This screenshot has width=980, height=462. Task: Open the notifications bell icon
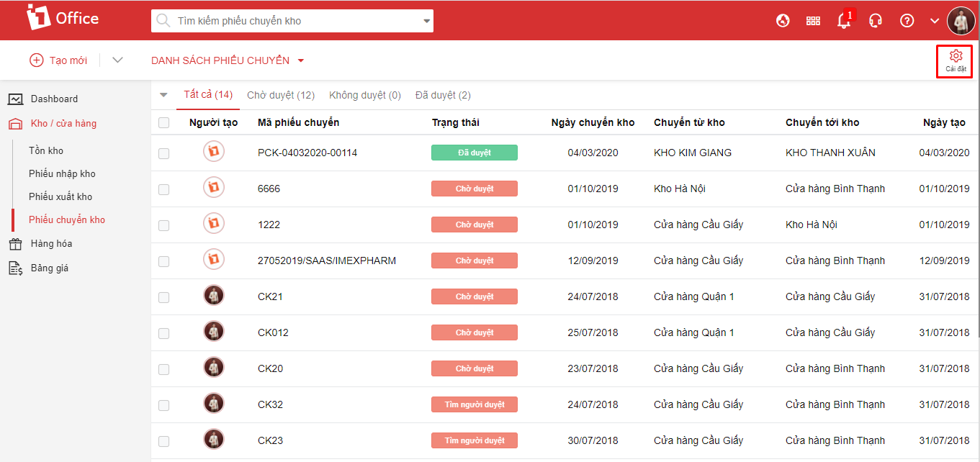click(844, 21)
